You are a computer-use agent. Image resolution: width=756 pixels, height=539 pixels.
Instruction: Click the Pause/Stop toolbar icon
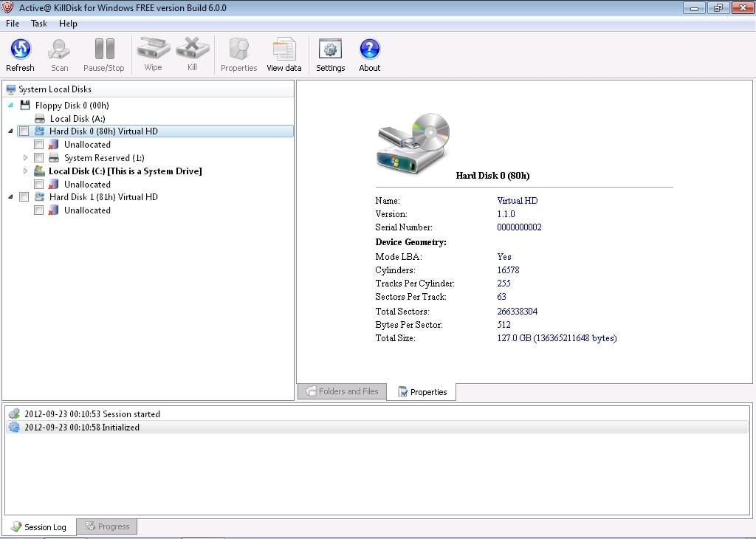pyautogui.click(x=104, y=49)
